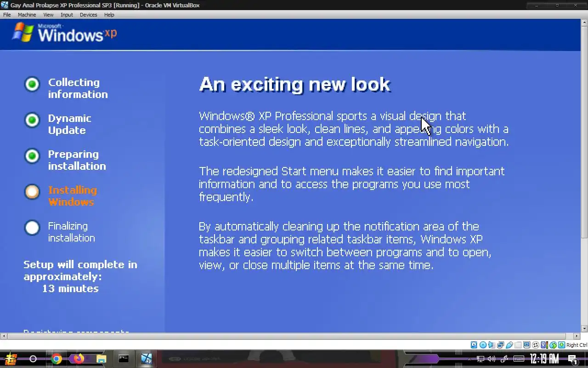Click the vertical scrollbar thumb
The height and width of the screenshot is (368, 588).
584,132
